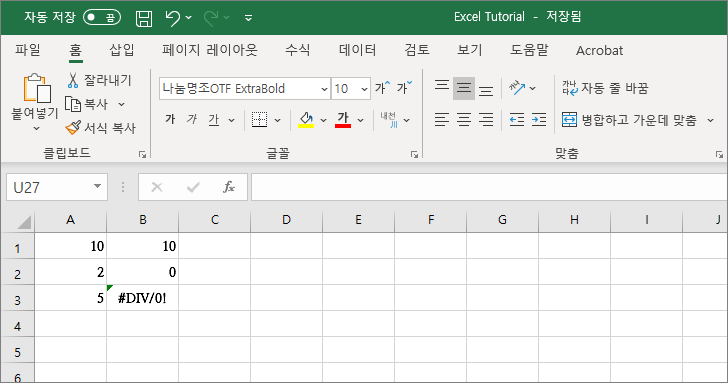Switch to the 삽입 (Insert) tab

(x=122, y=50)
